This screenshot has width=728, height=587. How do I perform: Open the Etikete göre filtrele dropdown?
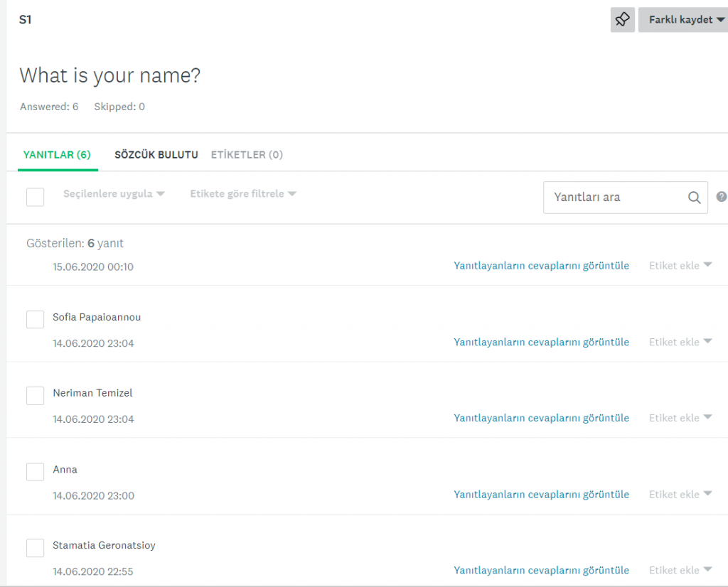[242, 194]
